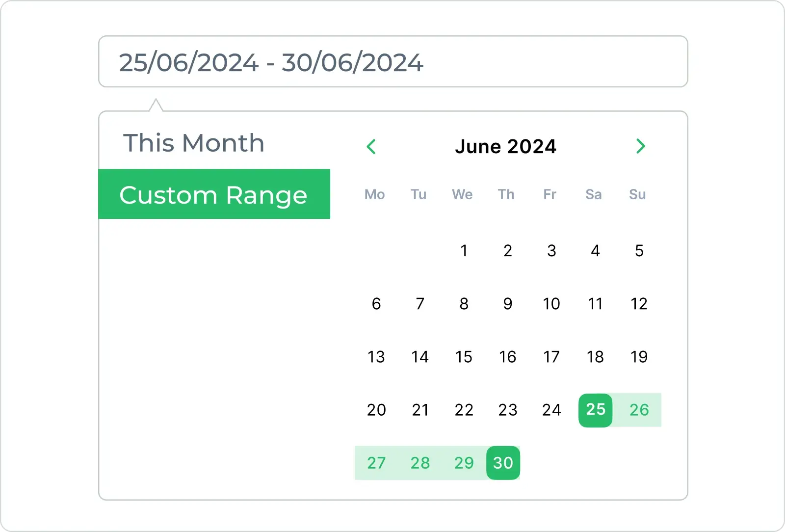This screenshot has width=785, height=532.
Task: Pick June 13 to start a range
Action: tap(376, 357)
